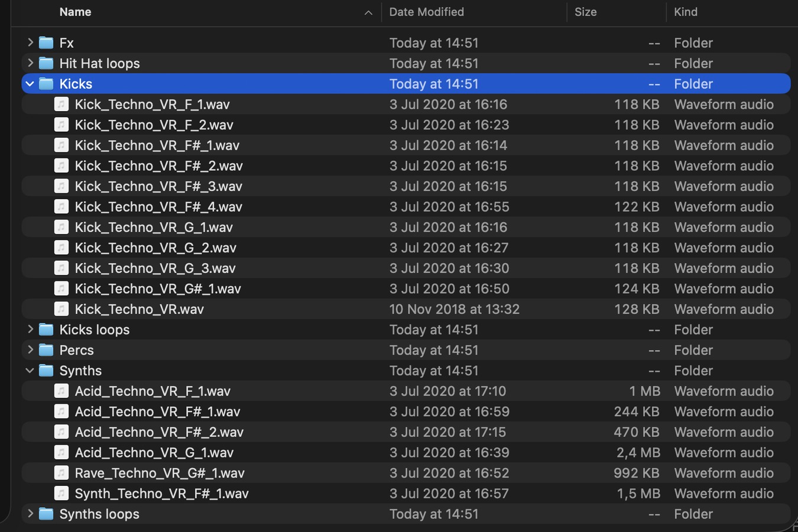
Task: Click the Acid_Techno_VR_G_1.wav audio file icon
Action: (x=61, y=452)
